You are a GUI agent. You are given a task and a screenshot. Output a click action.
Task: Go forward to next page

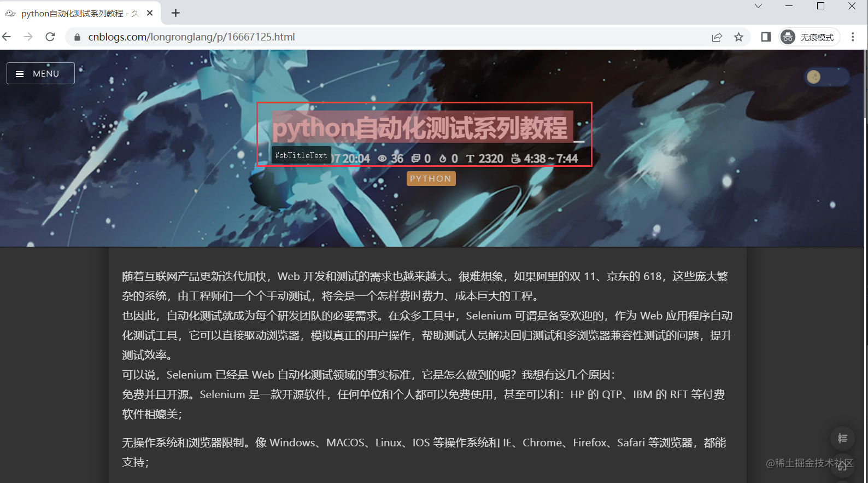pyautogui.click(x=28, y=37)
